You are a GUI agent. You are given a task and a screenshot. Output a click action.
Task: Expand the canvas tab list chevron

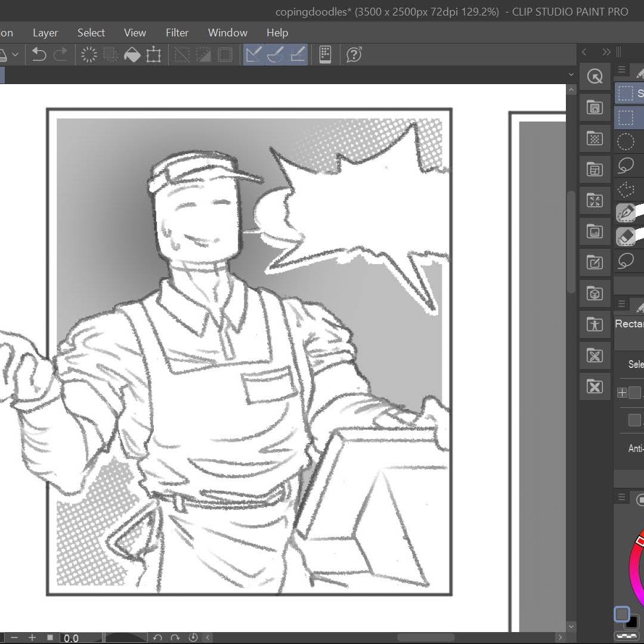[571, 75]
